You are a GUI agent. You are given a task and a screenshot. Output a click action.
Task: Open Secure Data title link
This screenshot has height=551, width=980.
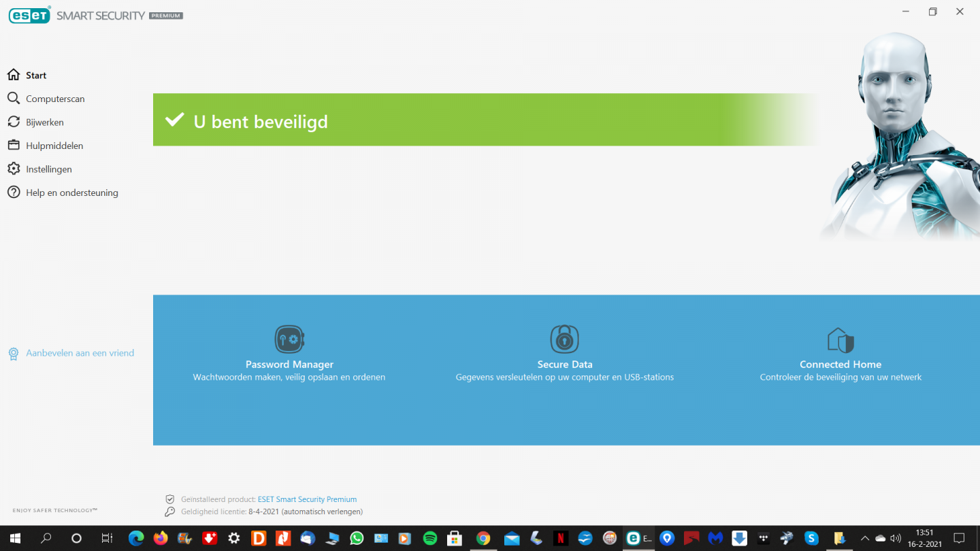tap(565, 365)
